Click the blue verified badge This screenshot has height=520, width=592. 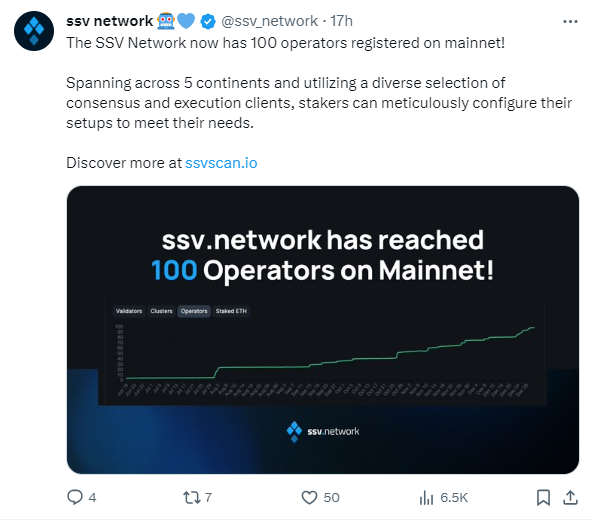[207, 21]
